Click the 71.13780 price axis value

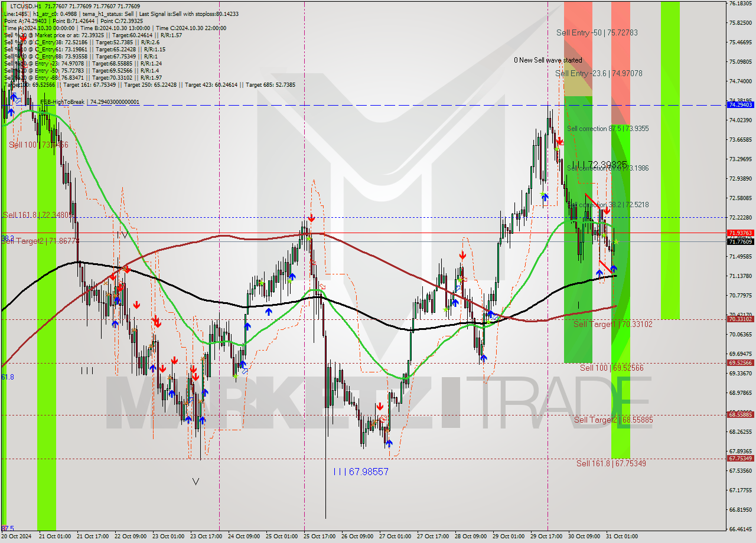click(740, 276)
